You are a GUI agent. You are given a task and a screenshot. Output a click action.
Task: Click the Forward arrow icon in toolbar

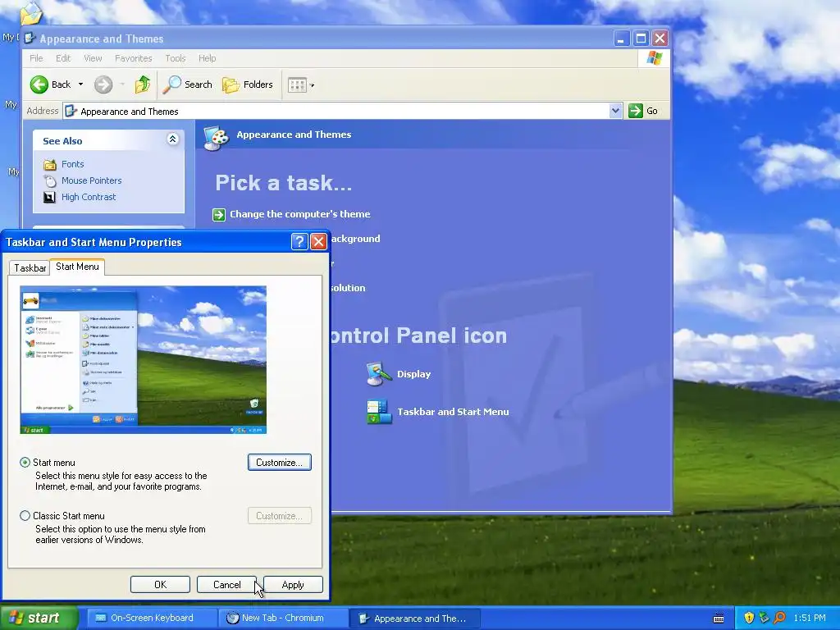103,84
